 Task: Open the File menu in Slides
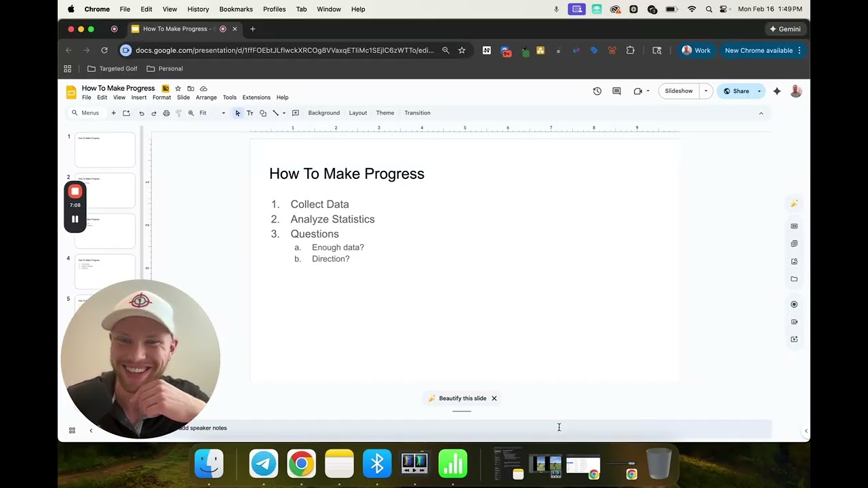tap(87, 98)
